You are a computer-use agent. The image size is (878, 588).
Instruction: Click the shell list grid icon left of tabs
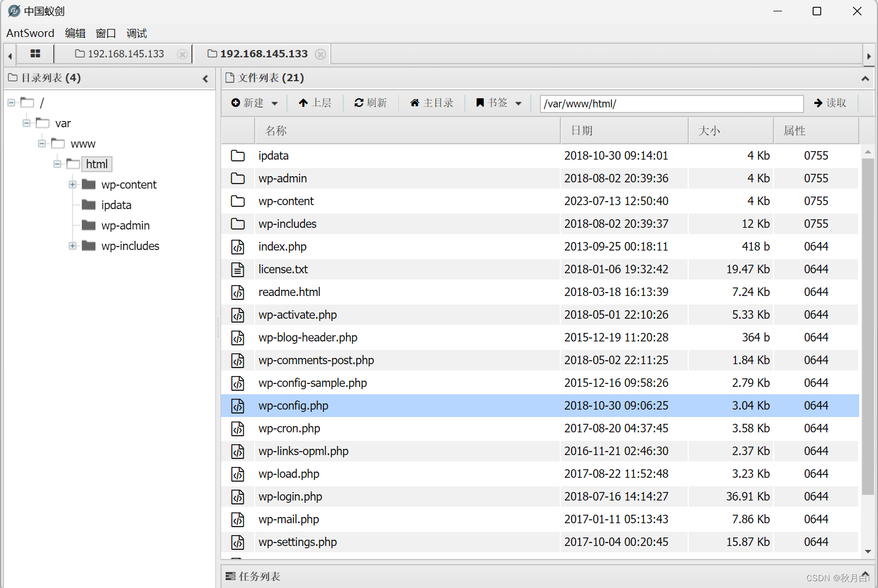[x=35, y=53]
